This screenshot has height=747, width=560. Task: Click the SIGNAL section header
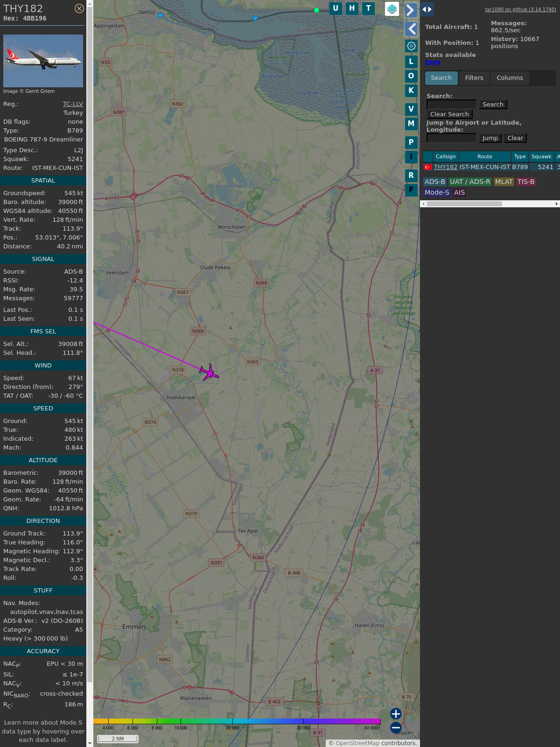point(43,259)
